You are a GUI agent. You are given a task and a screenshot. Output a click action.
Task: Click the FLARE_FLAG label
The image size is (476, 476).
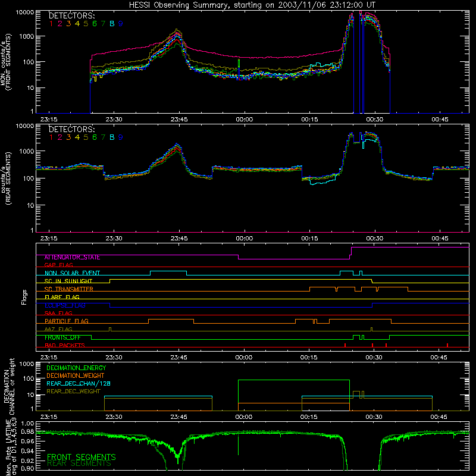pos(62,297)
